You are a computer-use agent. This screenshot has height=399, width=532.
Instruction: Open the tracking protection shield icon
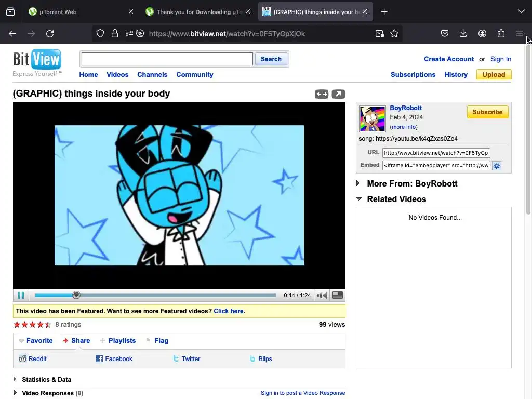coord(100,34)
